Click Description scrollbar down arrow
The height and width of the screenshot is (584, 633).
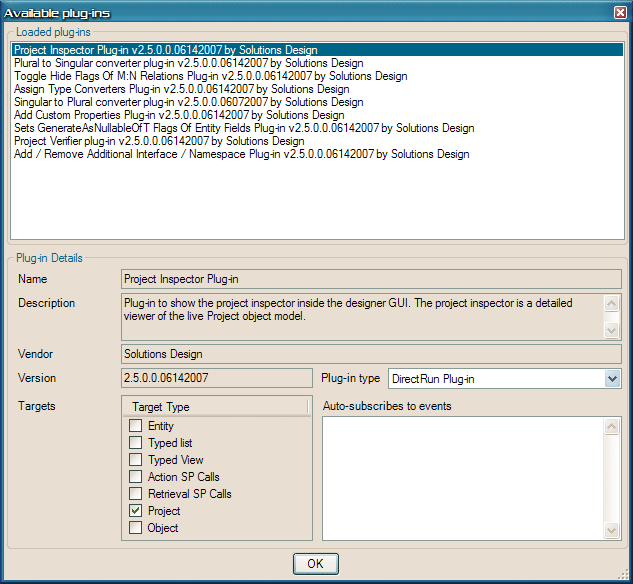612,331
